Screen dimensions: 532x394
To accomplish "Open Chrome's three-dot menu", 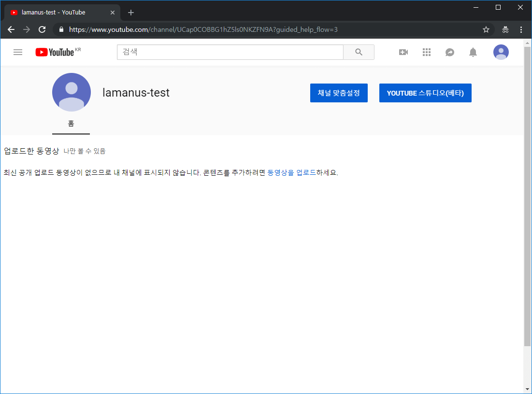I will click(x=521, y=29).
